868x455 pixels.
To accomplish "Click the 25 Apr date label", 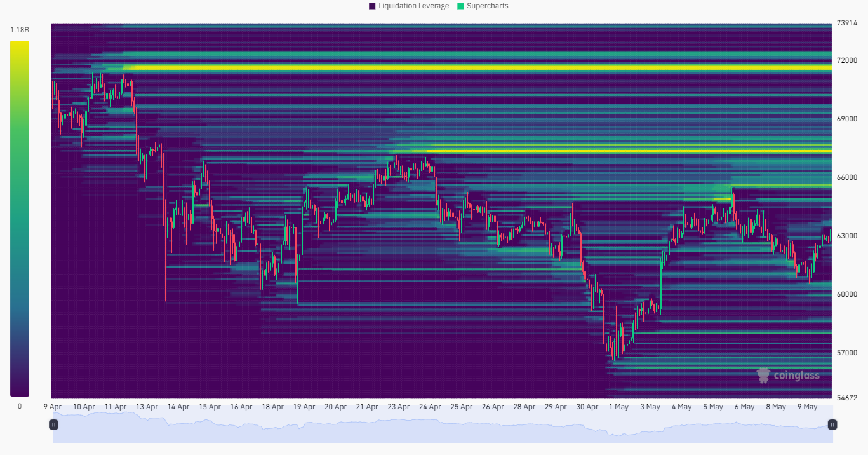I will click(x=462, y=407).
